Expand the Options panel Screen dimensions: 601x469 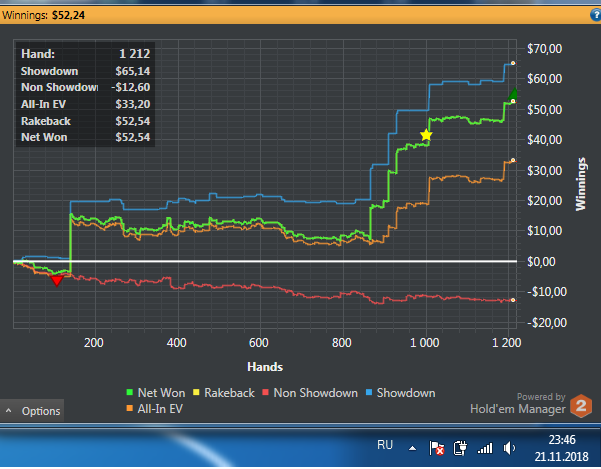pyautogui.click(x=32, y=411)
